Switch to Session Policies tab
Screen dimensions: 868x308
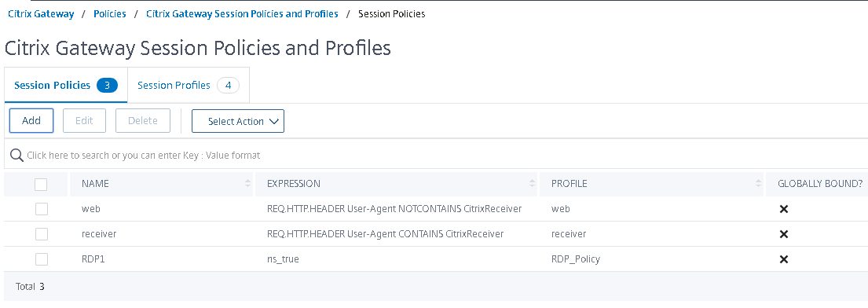coord(66,86)
